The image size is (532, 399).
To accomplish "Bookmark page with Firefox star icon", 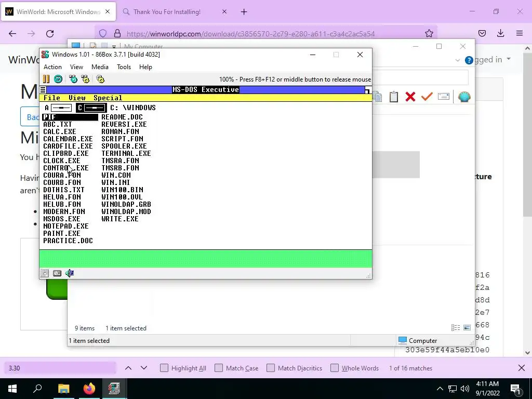I will tap(429, 33).
